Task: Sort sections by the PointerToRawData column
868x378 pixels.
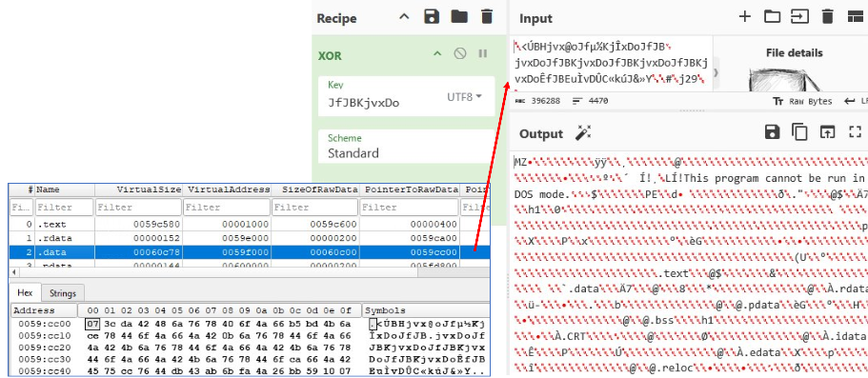Action: click(410, 189)
